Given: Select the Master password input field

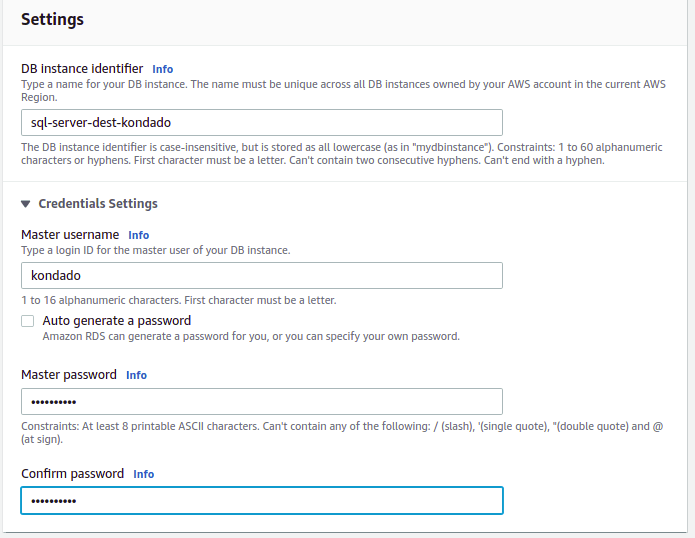Looking at the screenshot, I should click(x=261, y=401).
